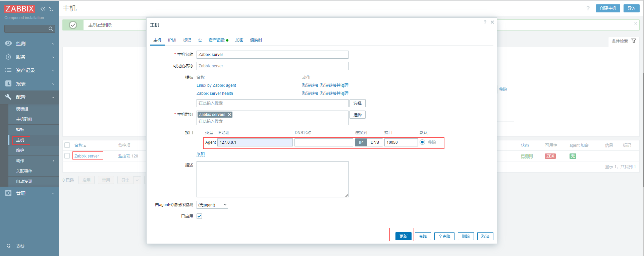644x256 pixels.
Task: Open dialog help question mark icon
Action: pyautogui.click(x=485, y=22)
